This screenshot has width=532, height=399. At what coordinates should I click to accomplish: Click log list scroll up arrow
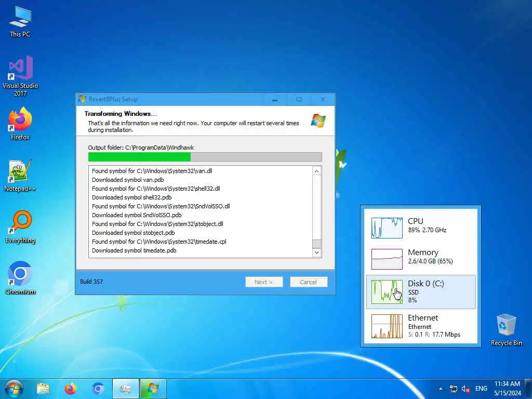(x=316, y=171)
